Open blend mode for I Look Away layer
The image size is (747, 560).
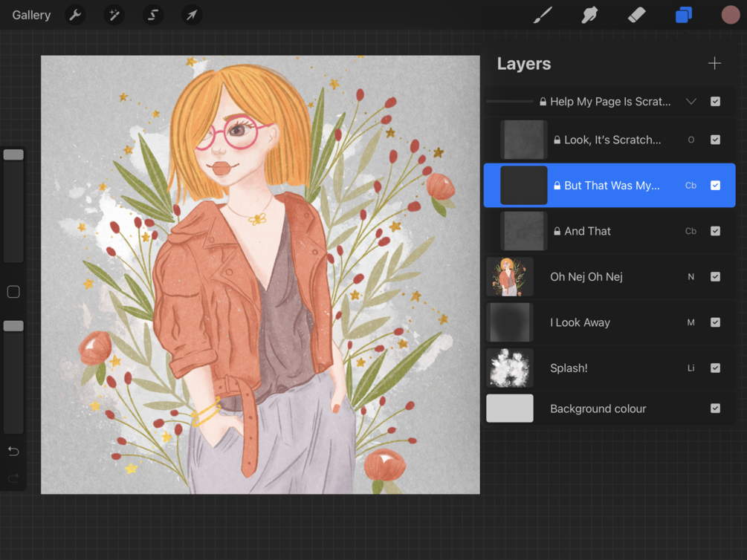pyautogui.click(x=691, y=322)
